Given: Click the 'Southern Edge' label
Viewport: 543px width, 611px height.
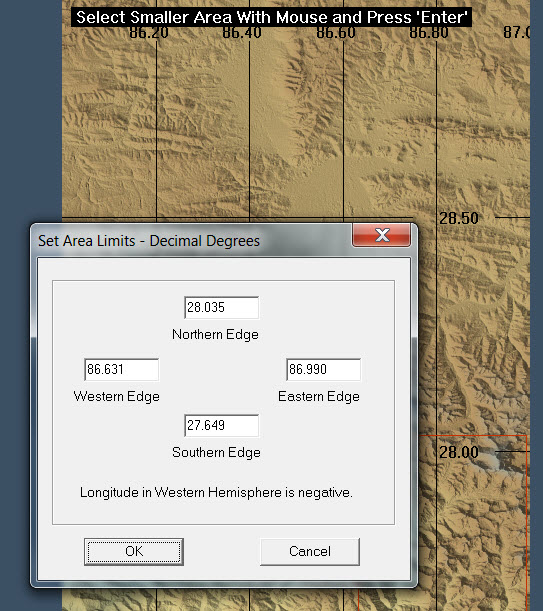Looking at the screenshot, I should [216, 452].
